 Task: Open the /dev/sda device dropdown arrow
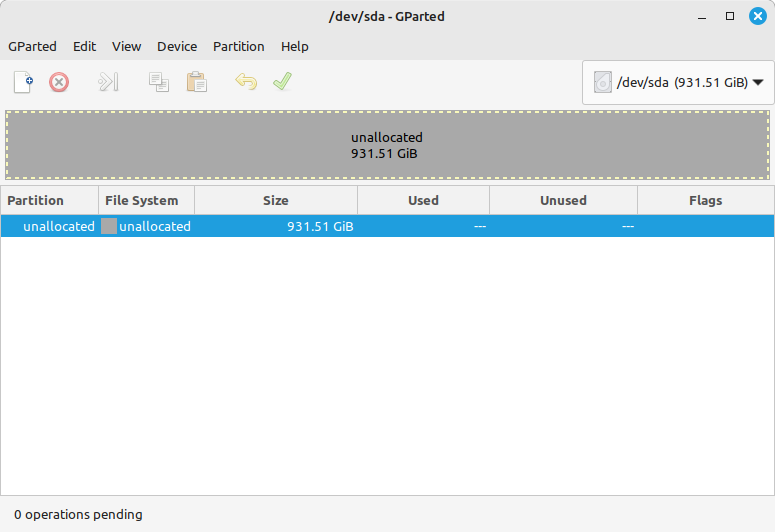(758, 83)
